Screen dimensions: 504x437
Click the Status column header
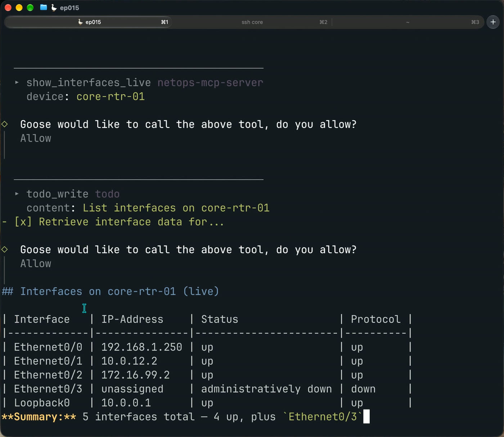click(x=220, y=319)
